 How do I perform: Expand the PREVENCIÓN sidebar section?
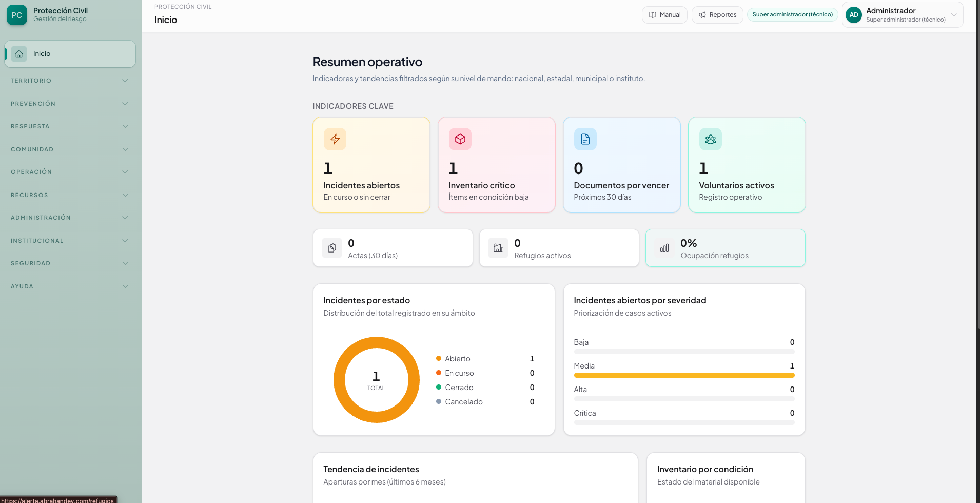pos(70,104)
